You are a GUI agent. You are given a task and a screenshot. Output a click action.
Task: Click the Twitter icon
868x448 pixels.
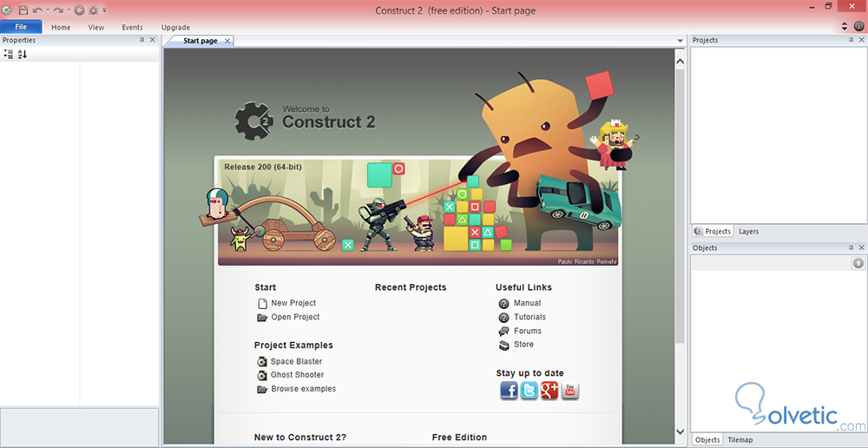click(x=529, y=391)
